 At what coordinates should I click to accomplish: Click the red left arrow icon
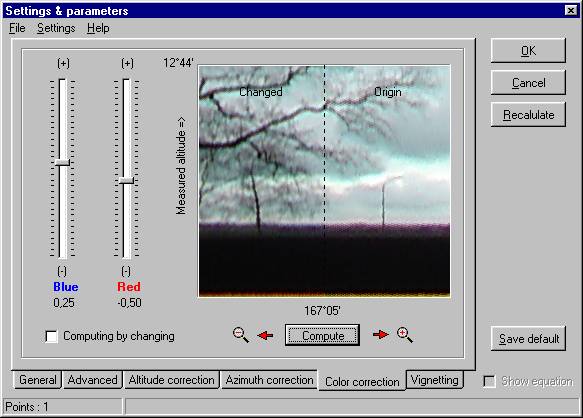click(x=265, y=335)
